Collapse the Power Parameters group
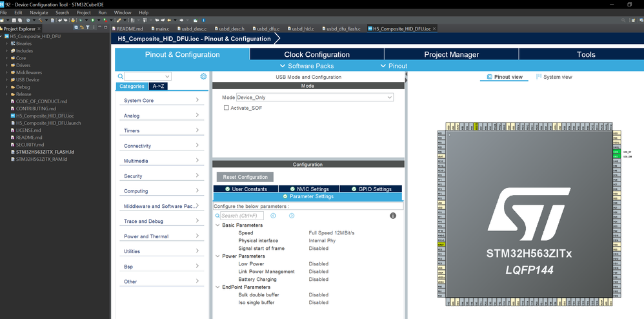Viewport: 644px width, 319px height. pyautogui.click(x=217, y=256)
